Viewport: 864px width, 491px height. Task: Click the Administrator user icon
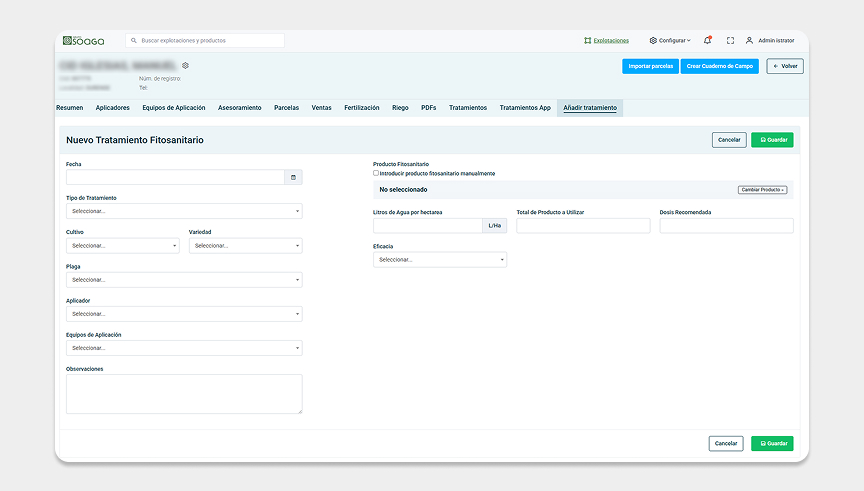click(x=749, y=41)
